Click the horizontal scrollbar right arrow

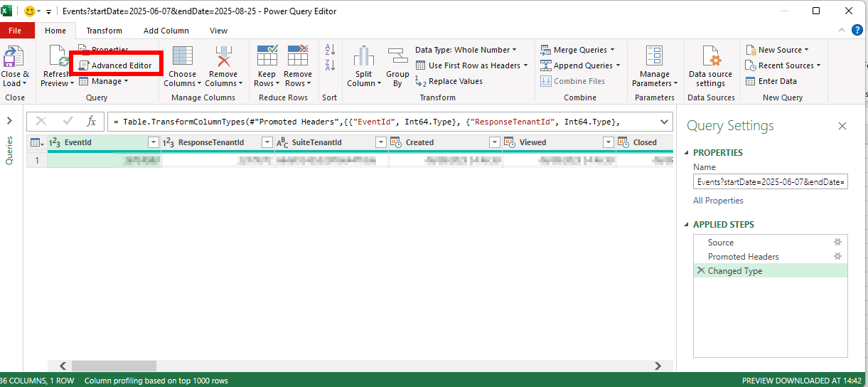658,366
